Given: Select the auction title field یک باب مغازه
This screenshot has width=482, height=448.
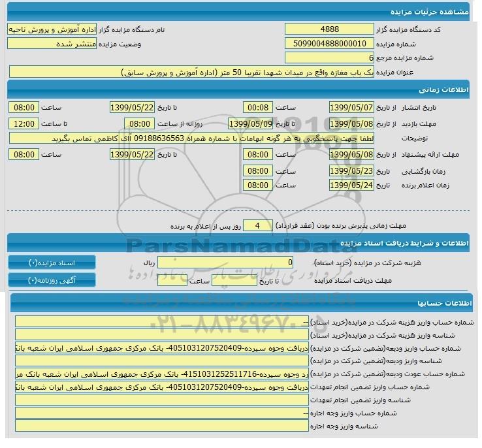Looking at the screenshot, I should (191, 72).
